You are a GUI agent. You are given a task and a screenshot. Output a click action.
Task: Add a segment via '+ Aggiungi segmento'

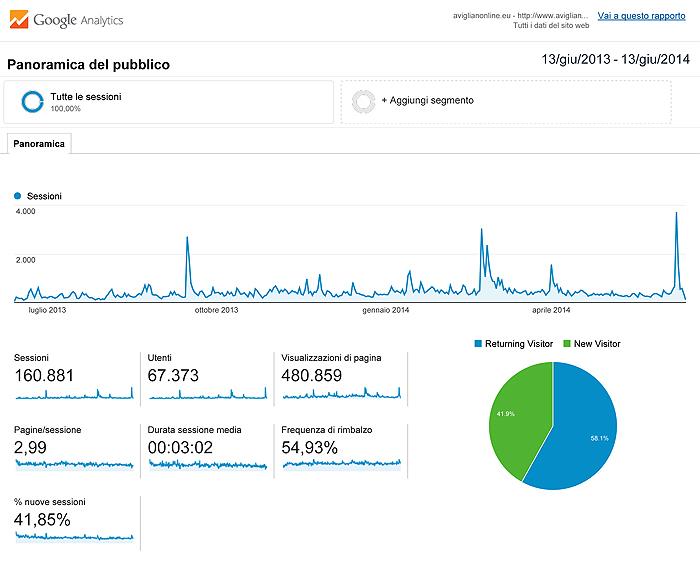click(x=427, y=101)
